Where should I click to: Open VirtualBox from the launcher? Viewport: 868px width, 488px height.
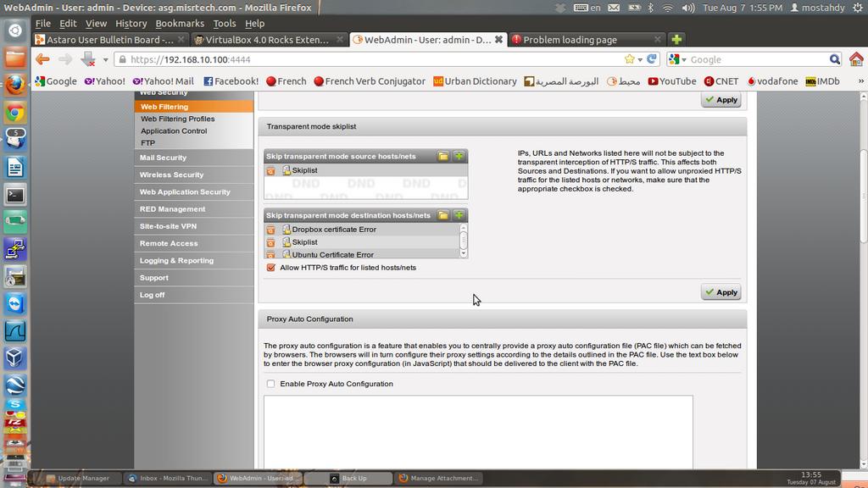point(15,358)
